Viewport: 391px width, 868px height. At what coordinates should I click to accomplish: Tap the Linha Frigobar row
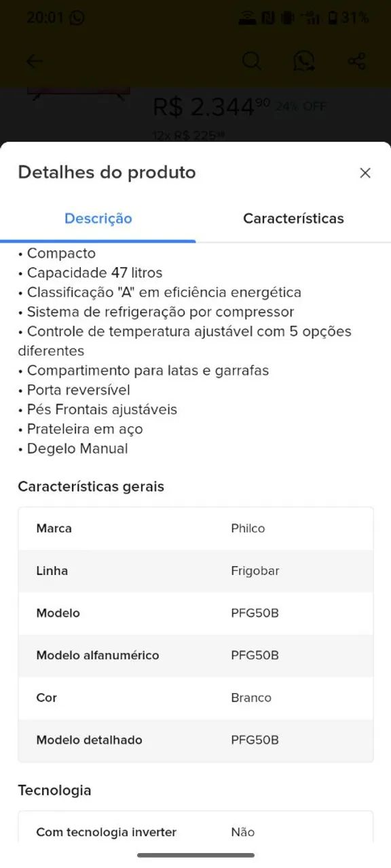pyautogui.click(x=195, y=570)
